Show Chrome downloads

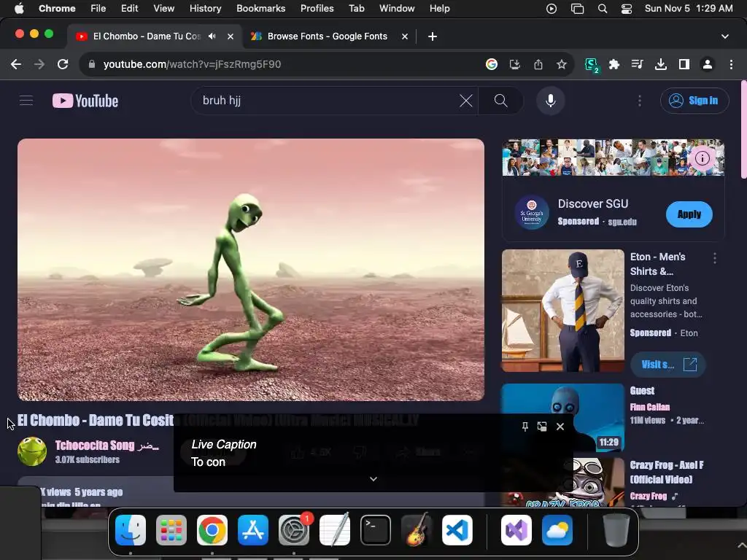(x=660, y=64)
